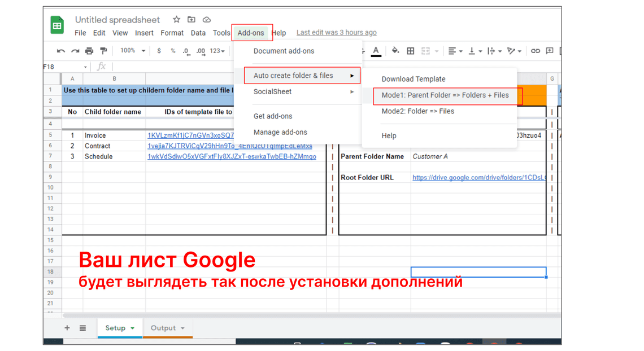This screenshot has width=644, height=351.
Task: Click the print icon
Action: point(89,51)
